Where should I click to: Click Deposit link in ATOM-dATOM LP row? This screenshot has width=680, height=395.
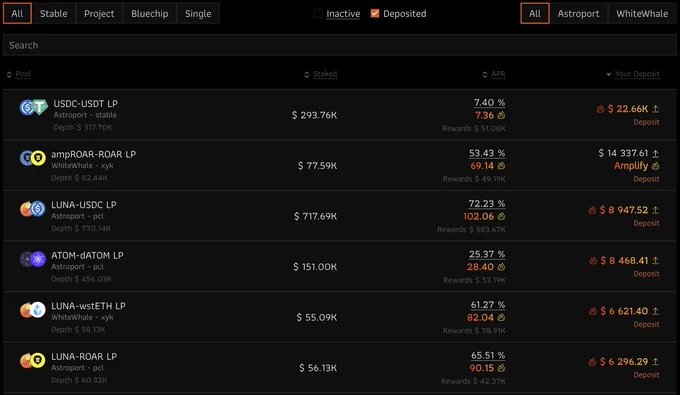pos(646,274)
